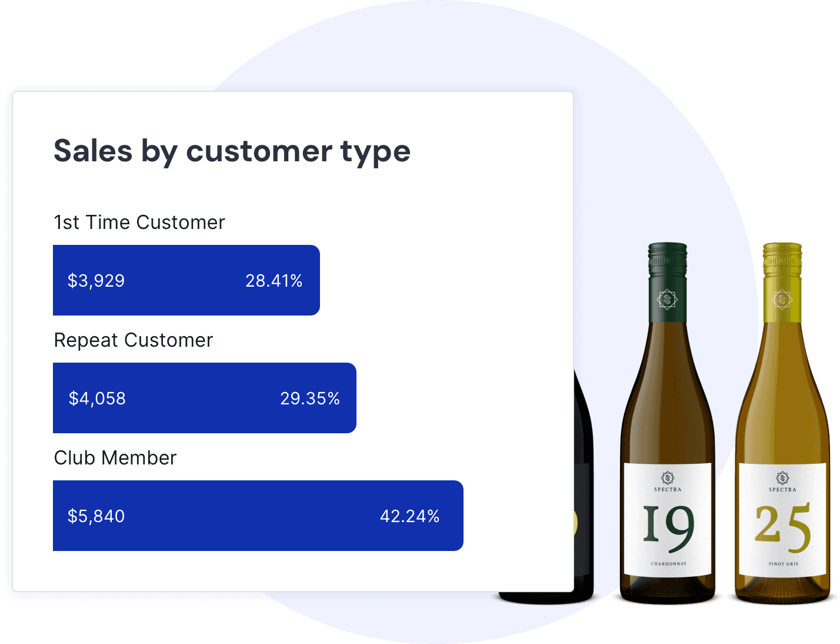Click the Spectra logo on green bottle neck

(x=667, y=300)
